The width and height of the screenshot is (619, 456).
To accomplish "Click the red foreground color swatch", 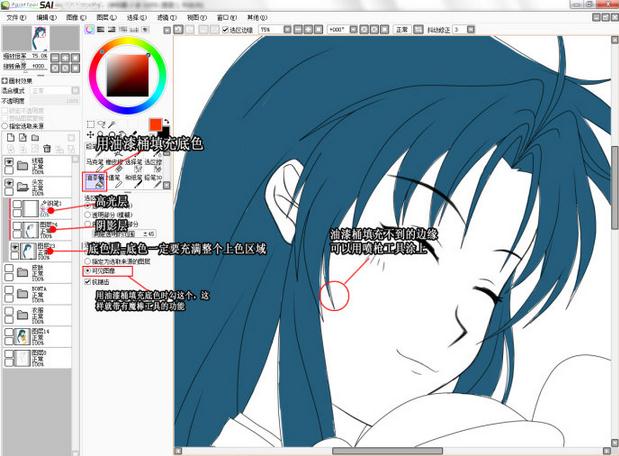I will click(x=155, y=125).
